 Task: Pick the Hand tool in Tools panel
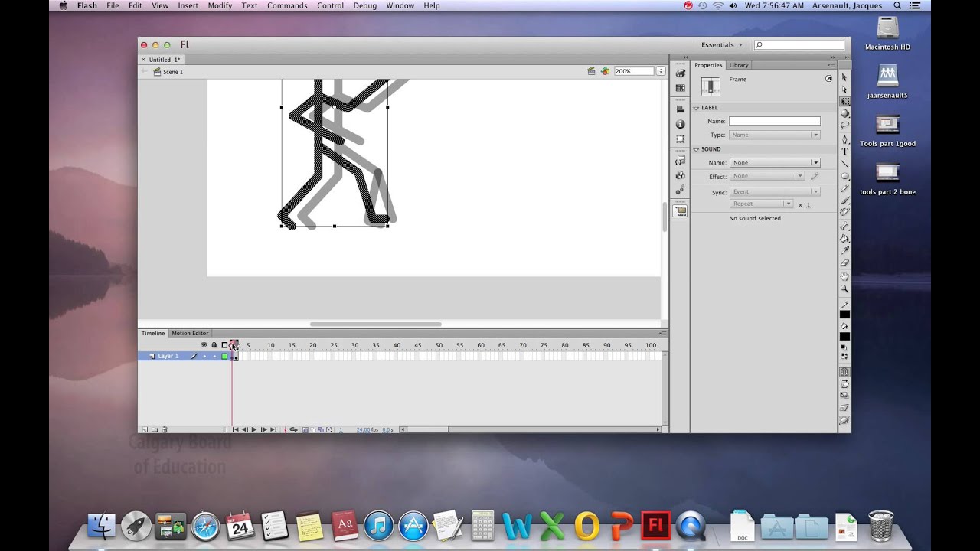(844, 276)
